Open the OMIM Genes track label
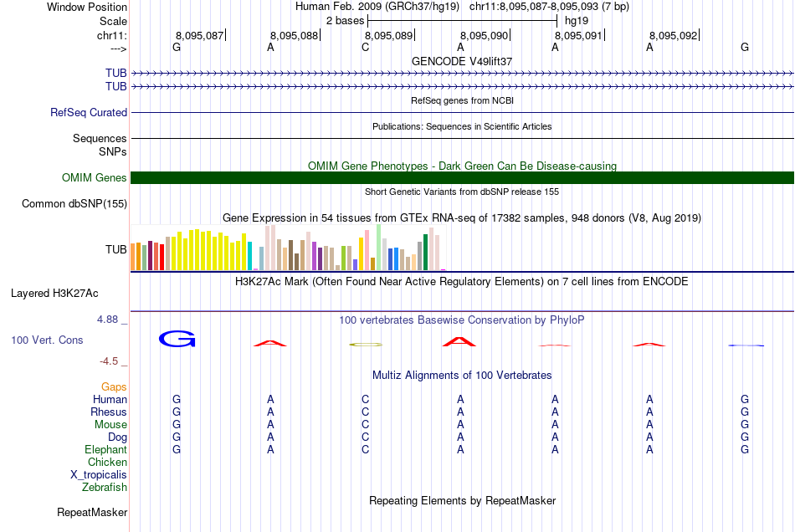This screenshot has width=795, height=532. (x=95, y=178)
